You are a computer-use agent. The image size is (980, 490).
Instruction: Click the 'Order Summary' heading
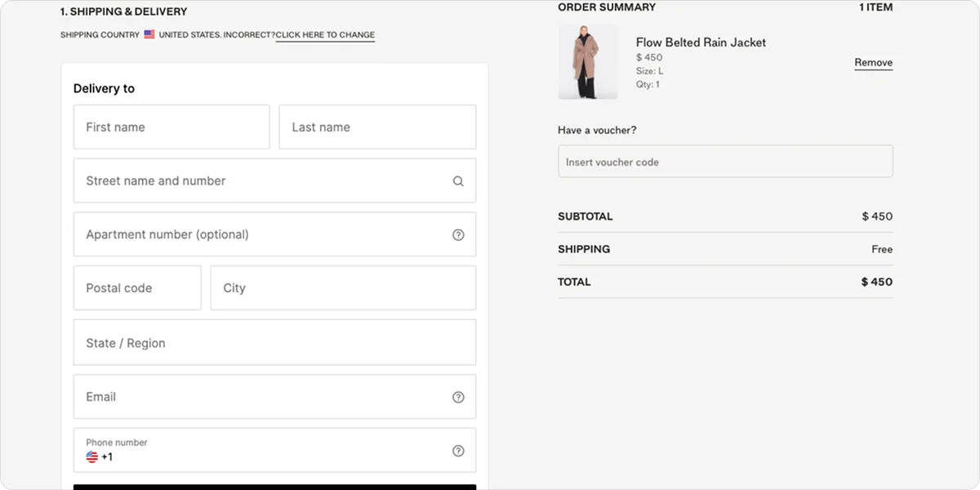[x=607, y=7]
